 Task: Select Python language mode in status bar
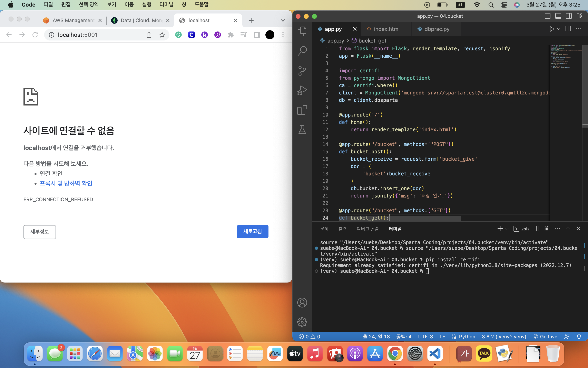(x=467, y=336)
